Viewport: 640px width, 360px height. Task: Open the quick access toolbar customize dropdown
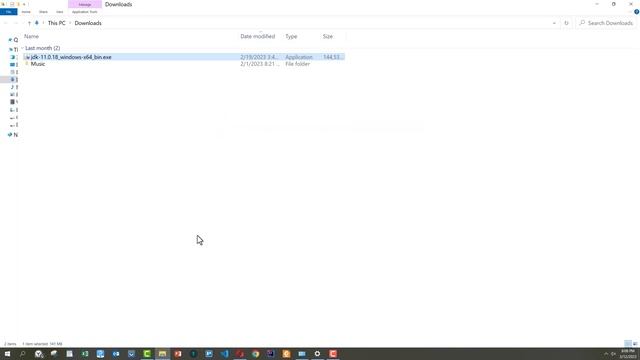click(24, 4)
